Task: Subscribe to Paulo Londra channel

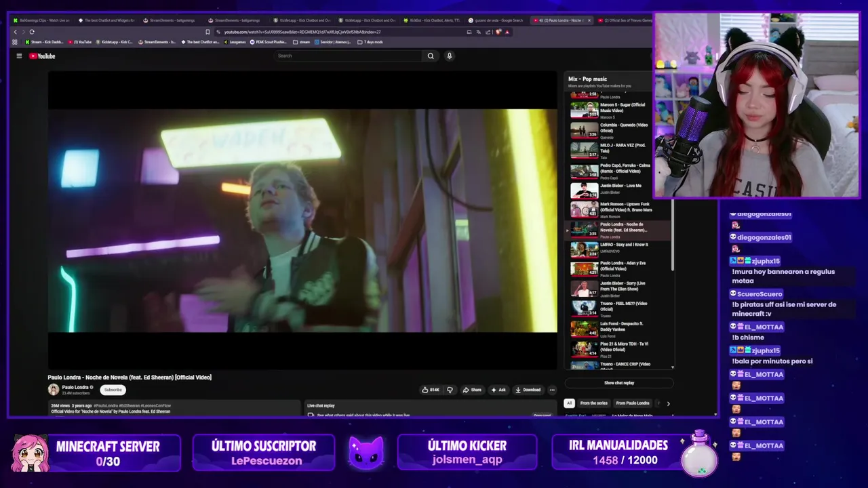Action: (x=113, y=390)
